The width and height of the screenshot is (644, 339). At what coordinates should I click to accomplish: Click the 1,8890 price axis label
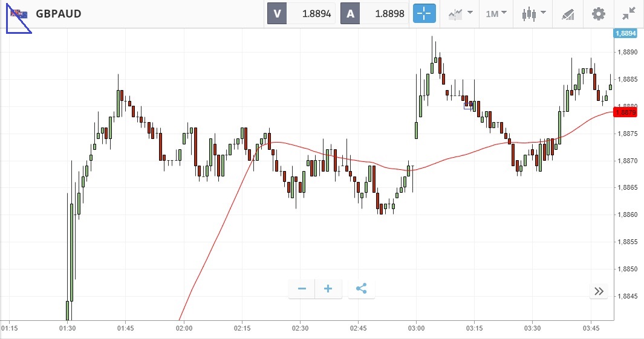point(628,52)
